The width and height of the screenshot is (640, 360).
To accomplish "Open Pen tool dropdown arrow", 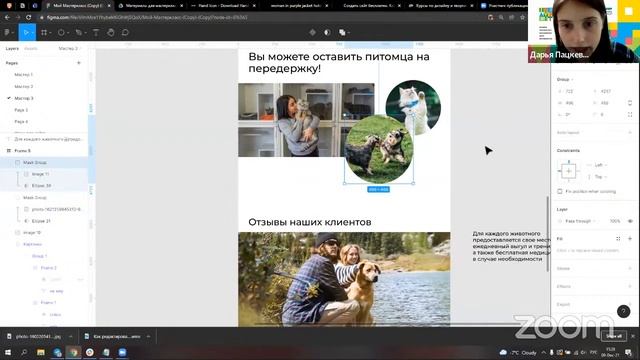I will (85, 33).
